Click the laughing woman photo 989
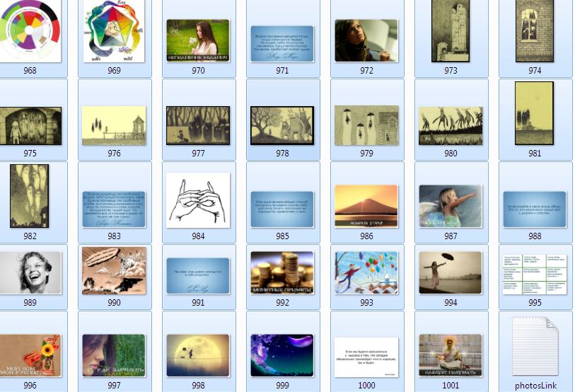This screenshot has width=575, height=392. (x=30, y=272)
